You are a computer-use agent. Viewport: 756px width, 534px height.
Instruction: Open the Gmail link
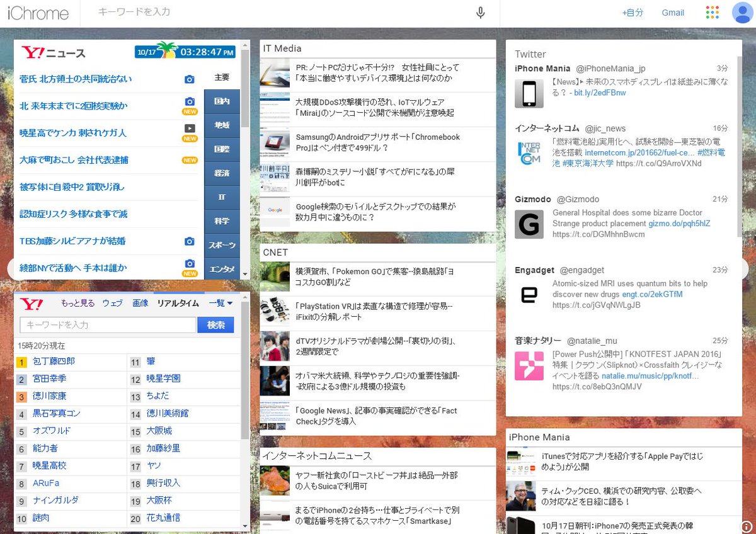[673, 13]
